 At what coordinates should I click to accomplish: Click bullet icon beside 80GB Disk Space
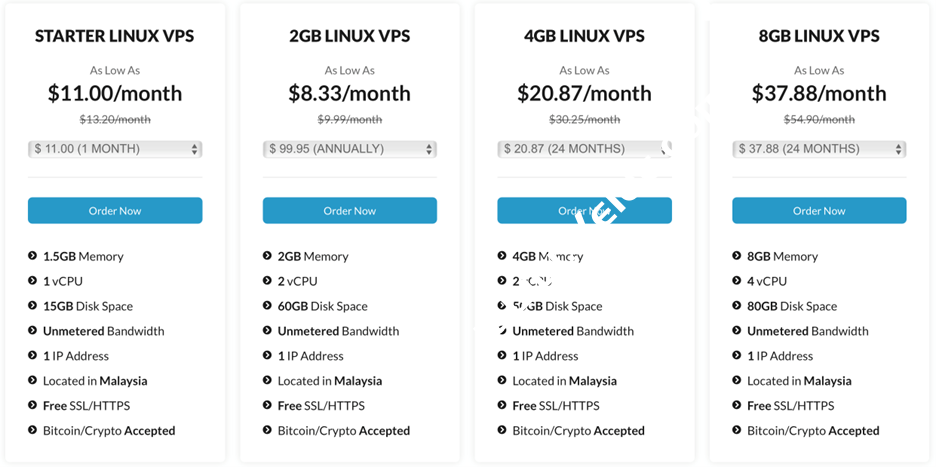tap(737, 306)
